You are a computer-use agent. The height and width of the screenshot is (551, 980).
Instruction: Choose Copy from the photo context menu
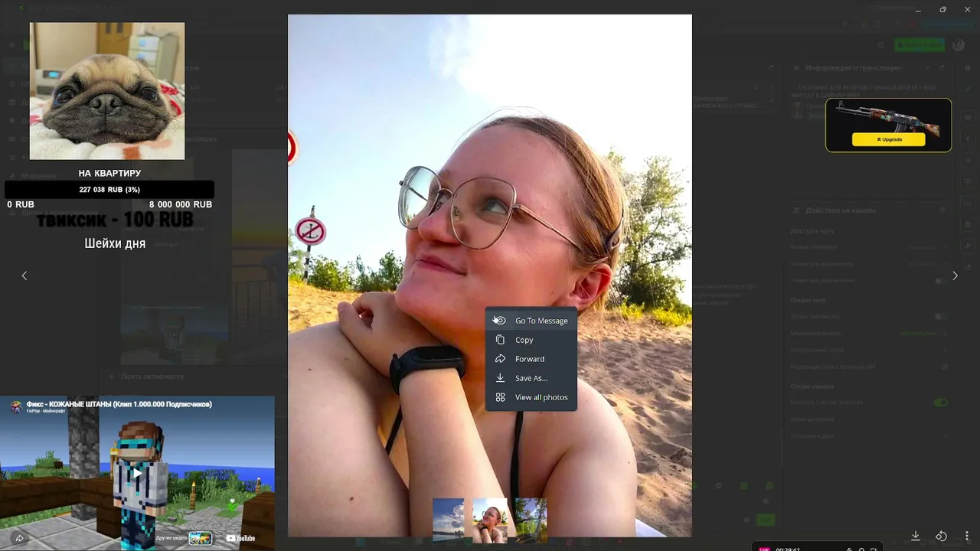point(531,340)
